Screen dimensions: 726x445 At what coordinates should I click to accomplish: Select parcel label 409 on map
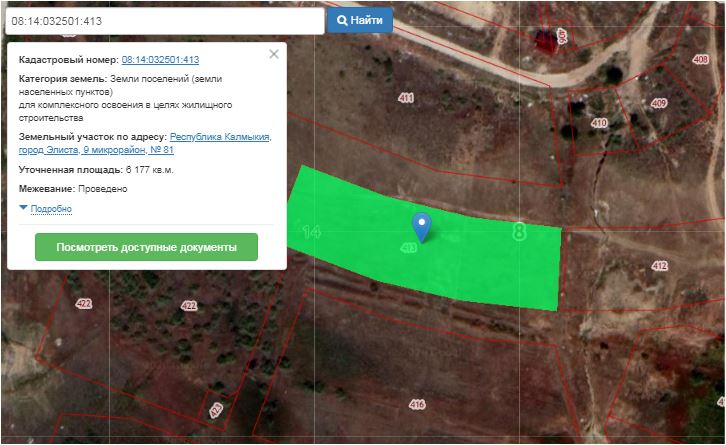(658, 103)
